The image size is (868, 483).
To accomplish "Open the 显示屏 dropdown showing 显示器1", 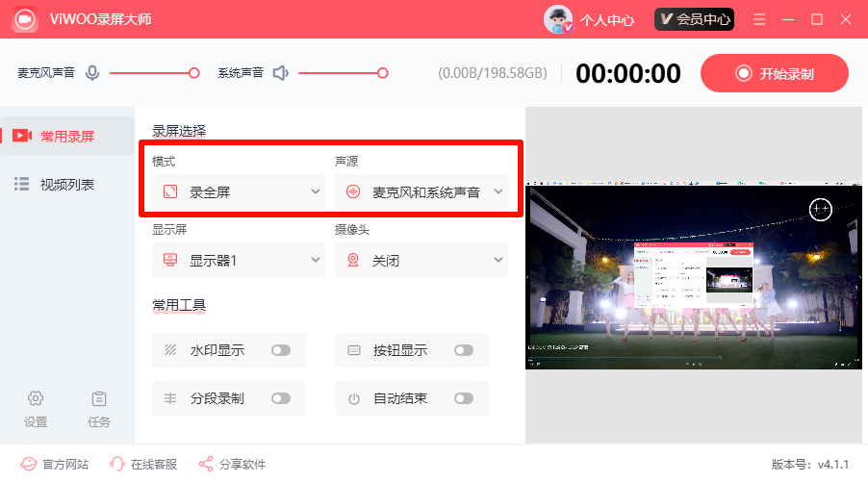I will (239, 260).
